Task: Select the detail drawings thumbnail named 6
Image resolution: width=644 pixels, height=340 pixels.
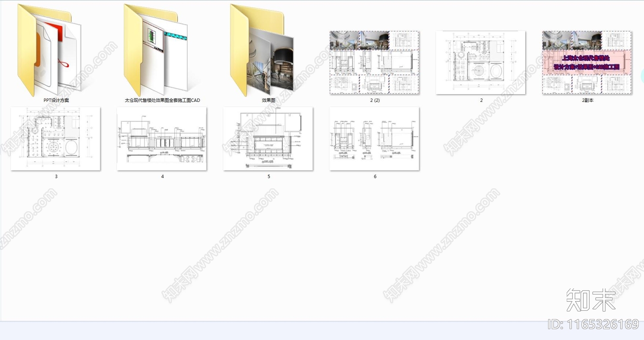Action: (x=375, y=138)
